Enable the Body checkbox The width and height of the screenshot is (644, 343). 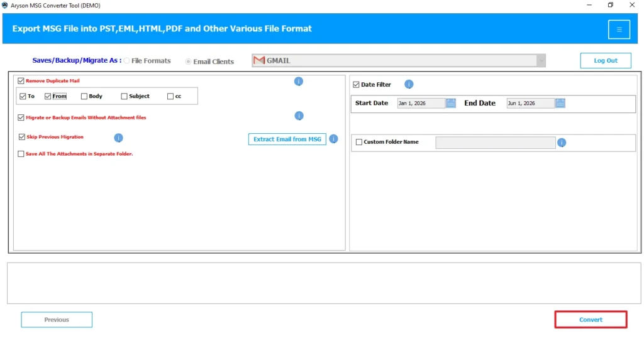click(84, 96)
